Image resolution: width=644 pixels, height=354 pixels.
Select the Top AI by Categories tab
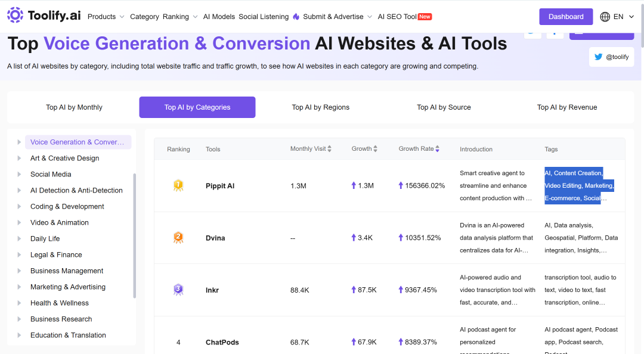pos(197,107)
